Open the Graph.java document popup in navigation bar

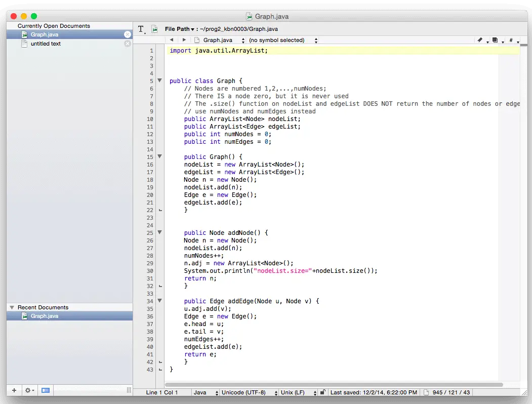pos(220,40)
